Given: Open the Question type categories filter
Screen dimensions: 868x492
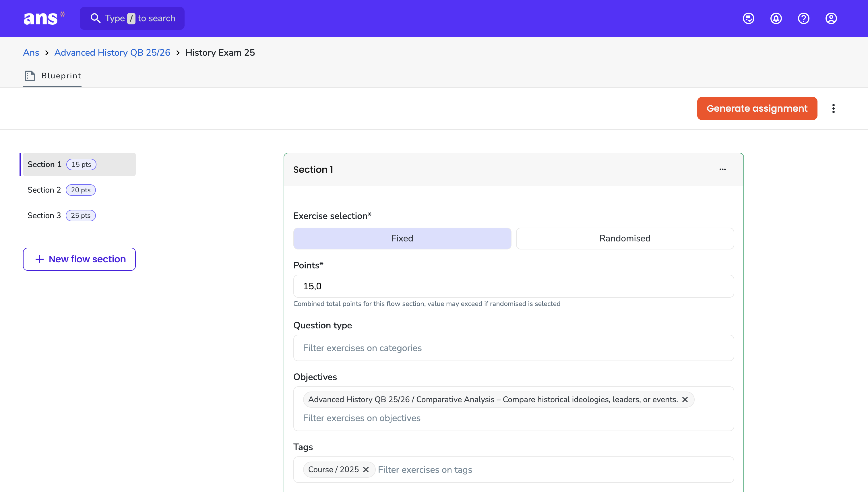Looking at the screenshot, I should pyautogui.click(x=514, y=348).
